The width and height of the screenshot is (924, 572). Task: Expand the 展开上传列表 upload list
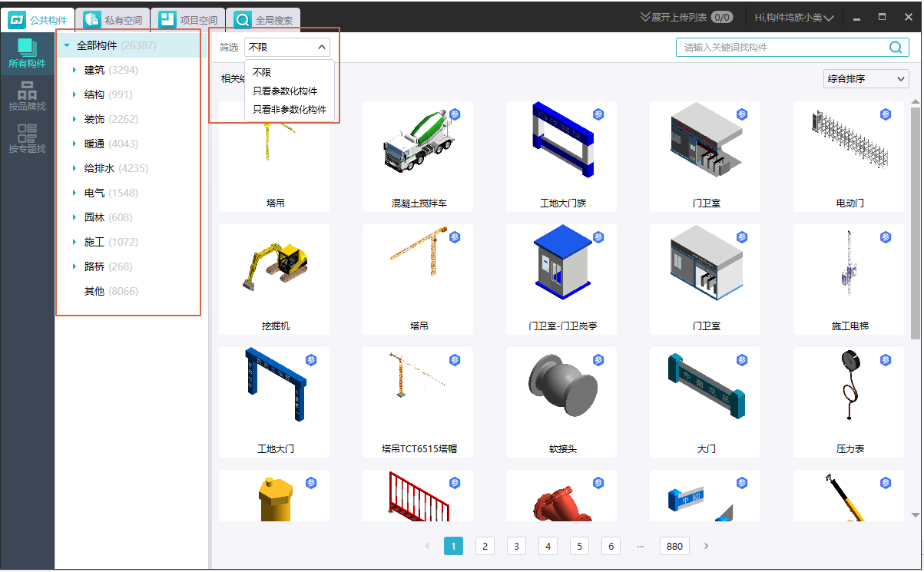point(674,17)
